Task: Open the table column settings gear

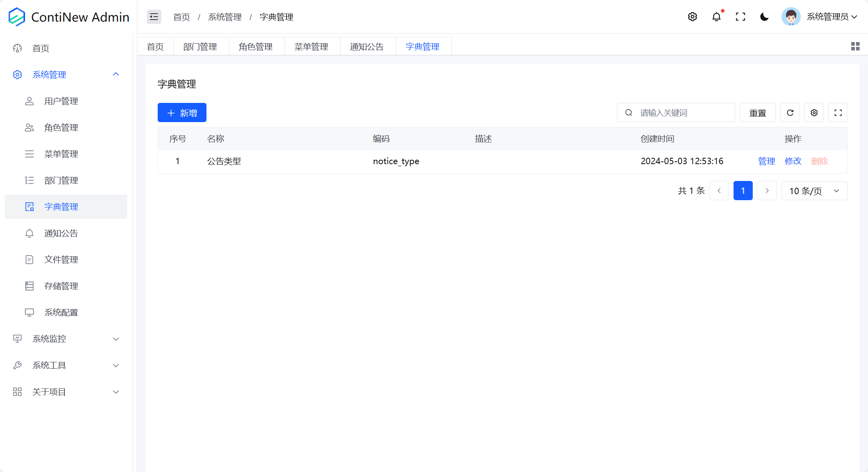Action: [x=814, y=112]
